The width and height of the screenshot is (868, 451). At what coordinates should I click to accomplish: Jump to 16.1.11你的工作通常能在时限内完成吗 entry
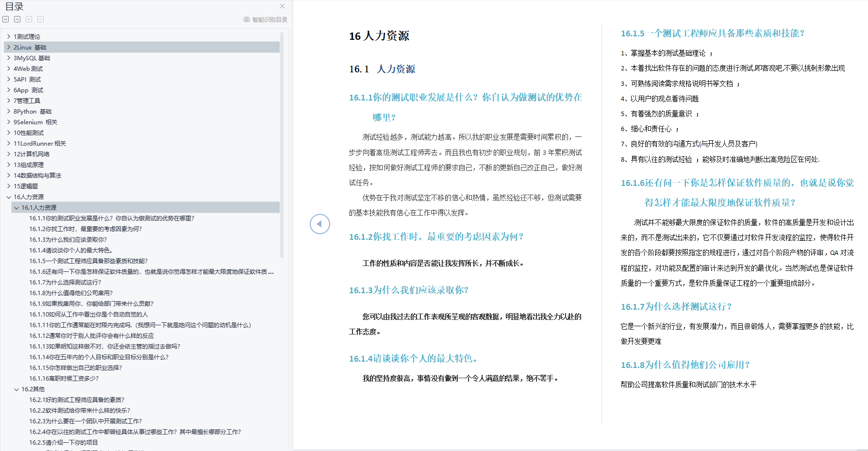[140, 325]
